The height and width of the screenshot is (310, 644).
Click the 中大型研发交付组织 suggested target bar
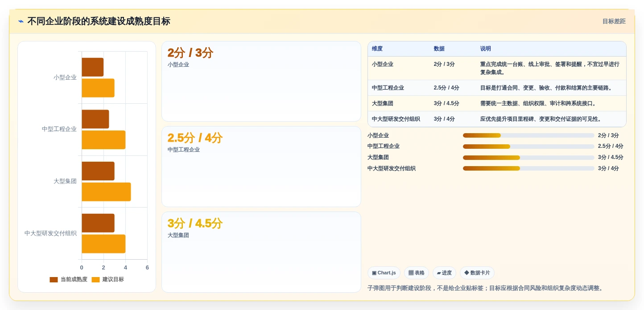[103, 244]
